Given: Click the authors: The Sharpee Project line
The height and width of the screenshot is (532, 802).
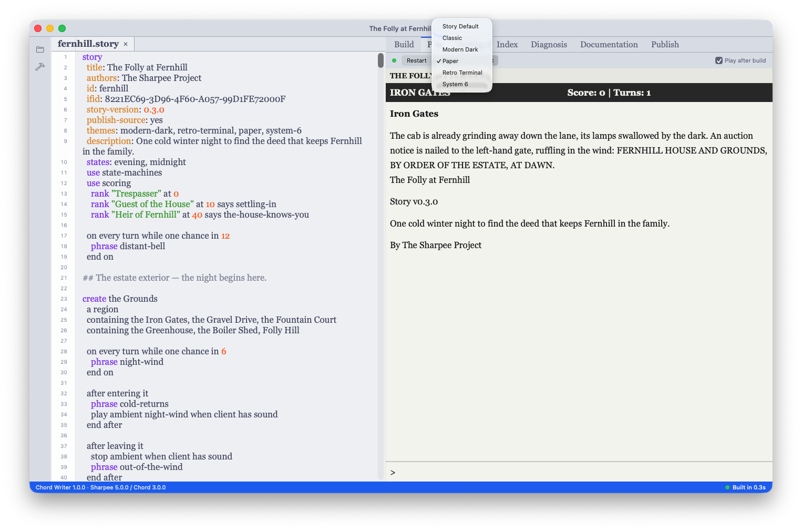Looking at the screenshot, I should point(144,78).
